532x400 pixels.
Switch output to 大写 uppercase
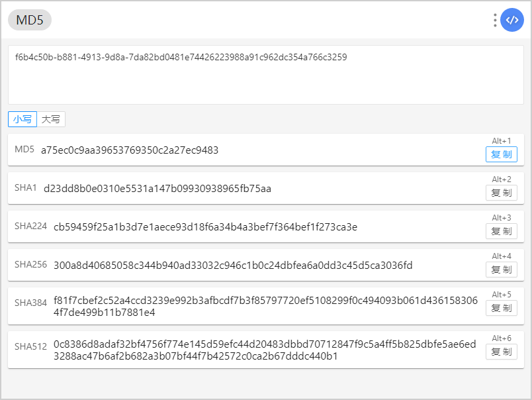(x=51, y=119)
